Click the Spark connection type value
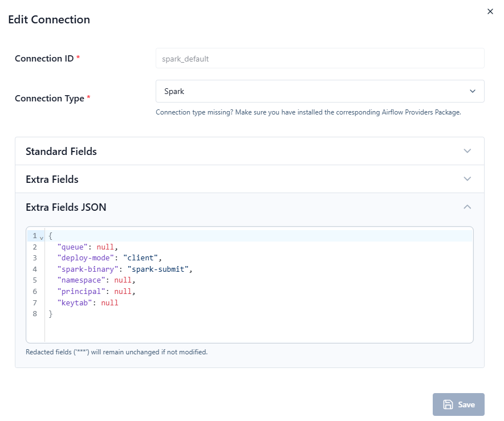504x421 pixels. [x=174, y=91]
